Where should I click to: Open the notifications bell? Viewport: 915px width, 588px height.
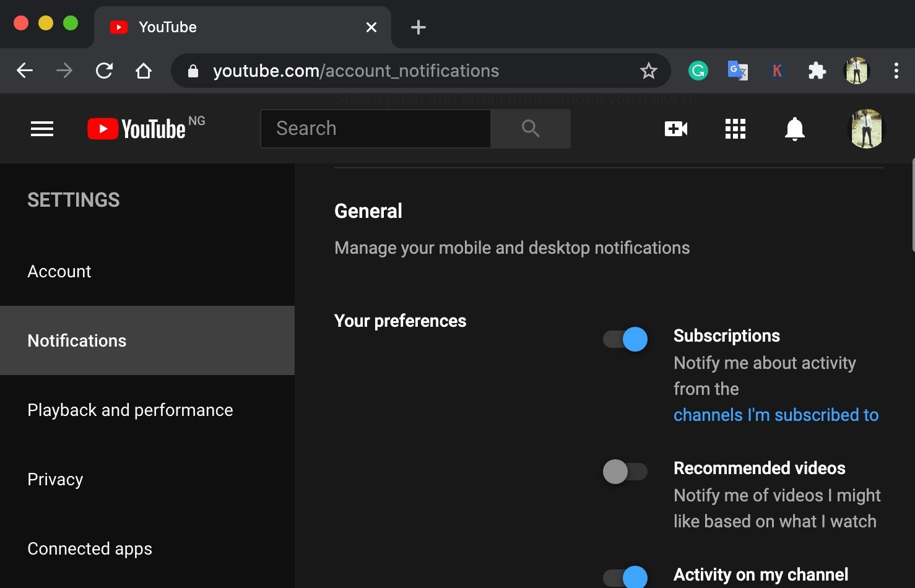(794, 129)
